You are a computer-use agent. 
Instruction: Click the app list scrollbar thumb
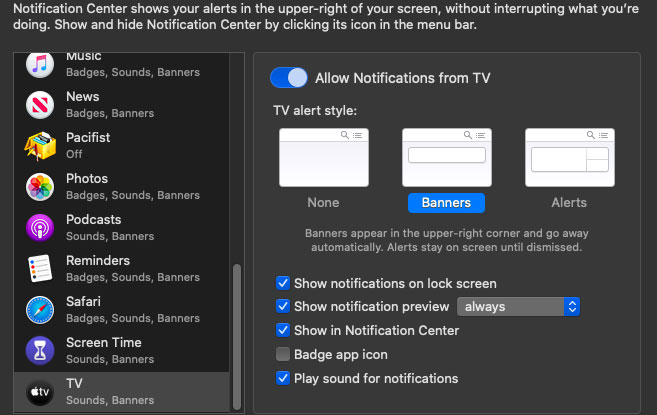pos(237,337)
